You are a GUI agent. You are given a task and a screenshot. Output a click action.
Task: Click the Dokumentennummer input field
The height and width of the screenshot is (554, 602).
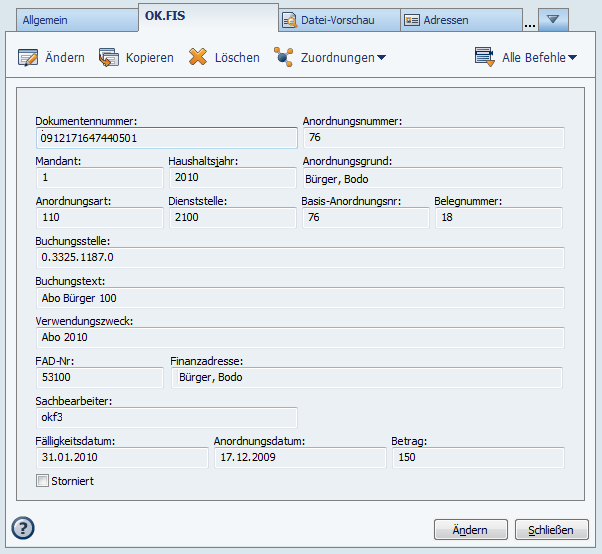pyautogui.click(x=166, y=138)
